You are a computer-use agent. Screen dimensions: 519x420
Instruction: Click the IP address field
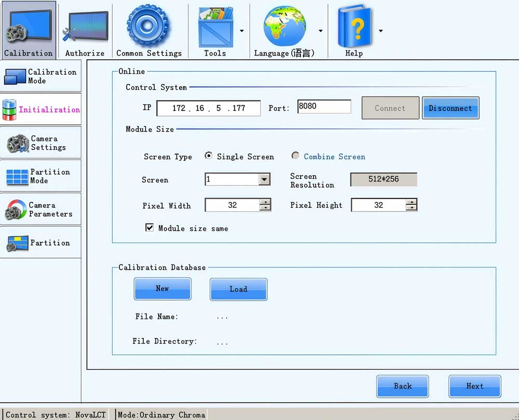tap(209, 108)
